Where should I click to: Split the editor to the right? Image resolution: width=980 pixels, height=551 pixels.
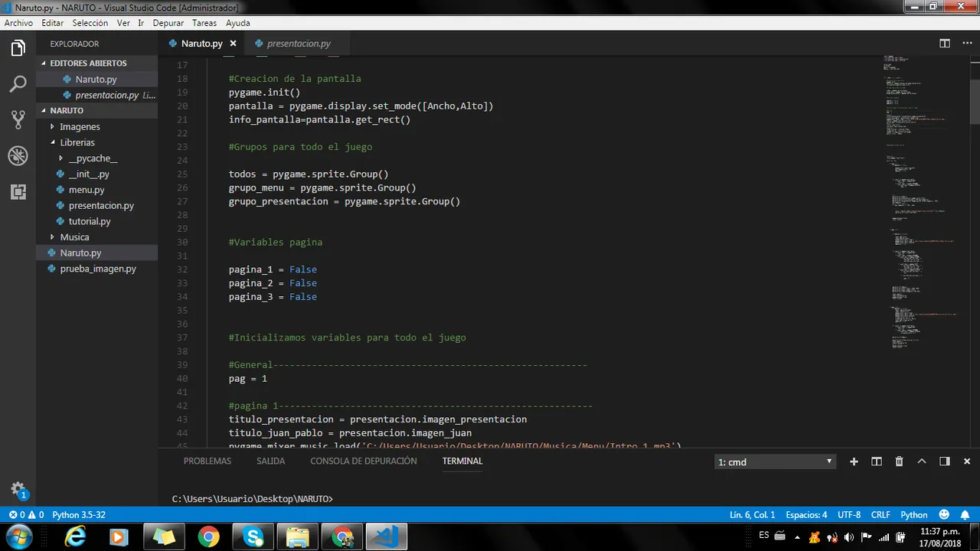[945, 44]
